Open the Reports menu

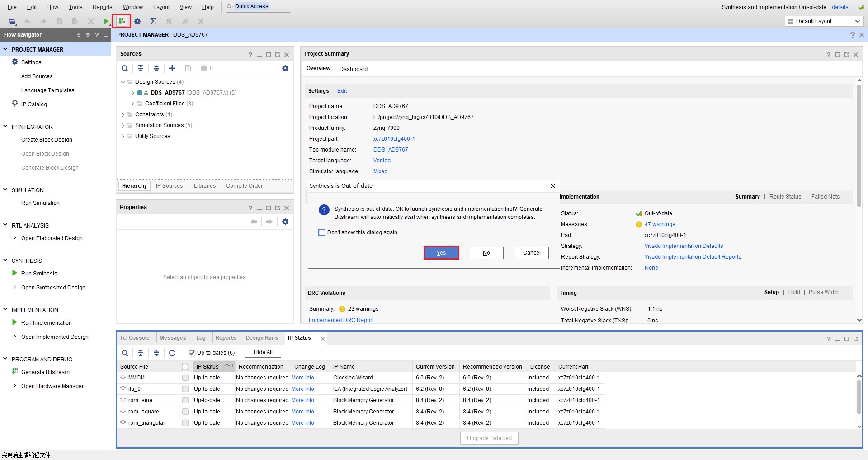click(x=102, y=7)
